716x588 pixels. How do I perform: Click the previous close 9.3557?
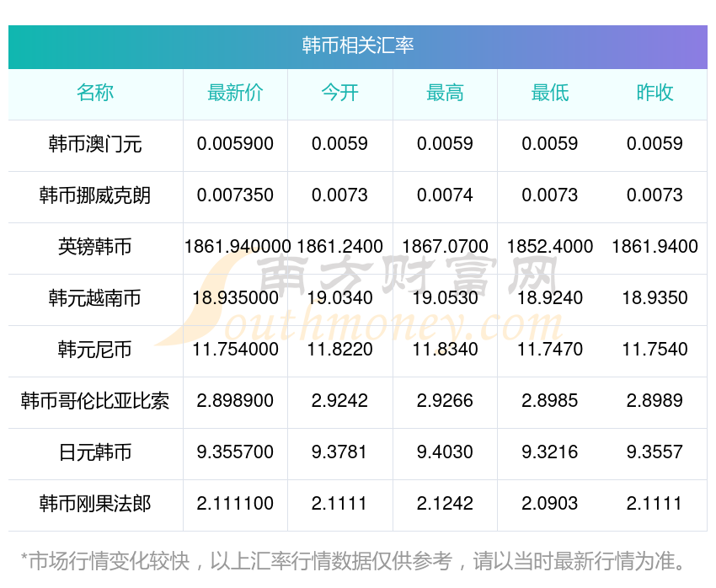pos(655,452)
